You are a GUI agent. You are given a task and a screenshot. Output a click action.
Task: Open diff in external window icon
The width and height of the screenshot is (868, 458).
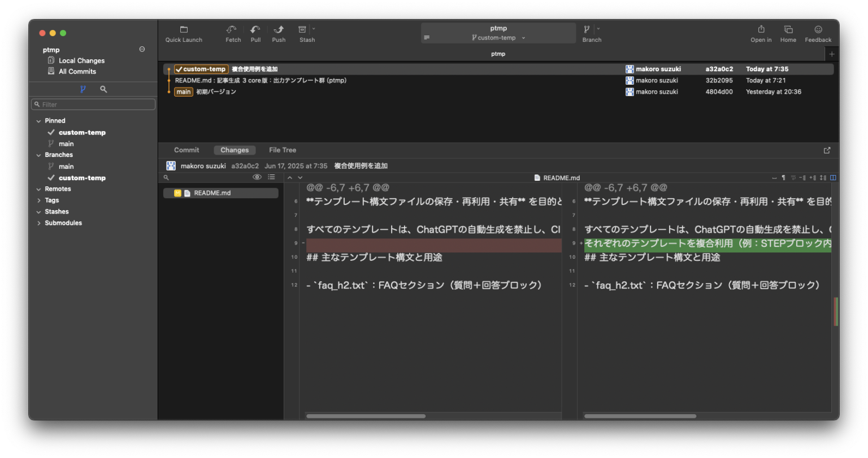pyautogui.click(x=827, y=150)
